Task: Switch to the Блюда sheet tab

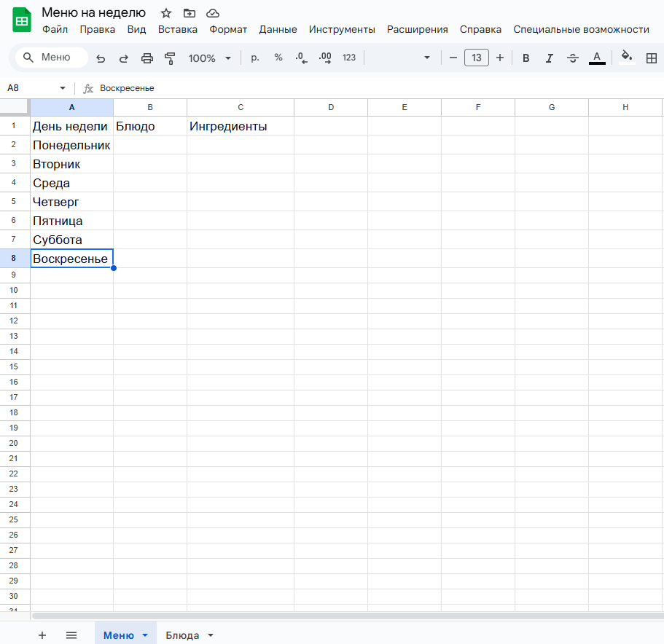Action: pyautogui.click(x=182, y=635)
